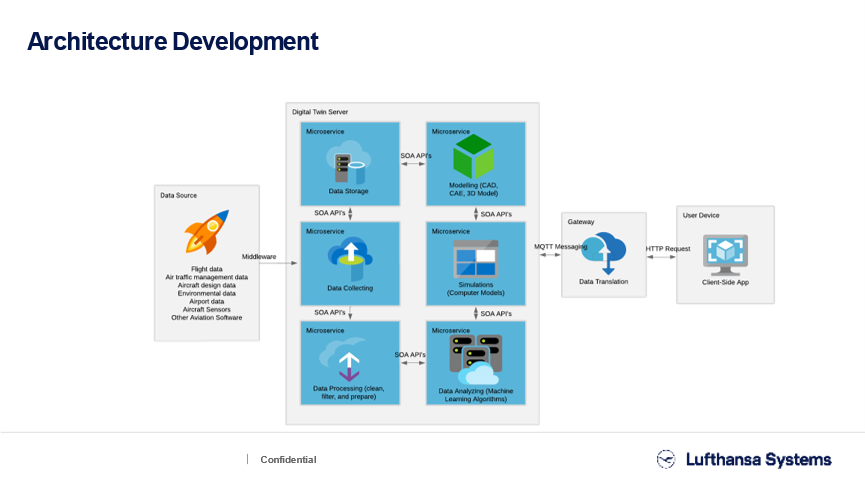This screenshot has height=487, width=865.
Task: Click the Aircraft Sensors line
Action: click(x=207, y=309)
